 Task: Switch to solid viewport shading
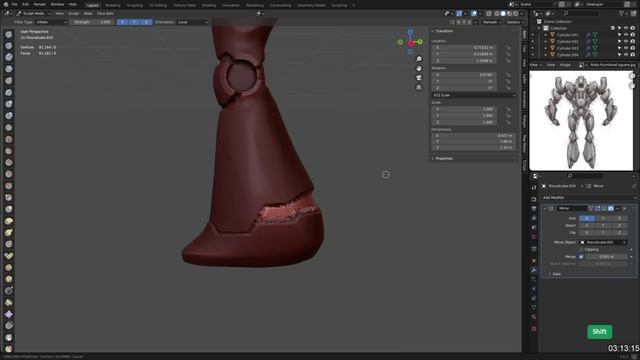click(x=503, y=13)
